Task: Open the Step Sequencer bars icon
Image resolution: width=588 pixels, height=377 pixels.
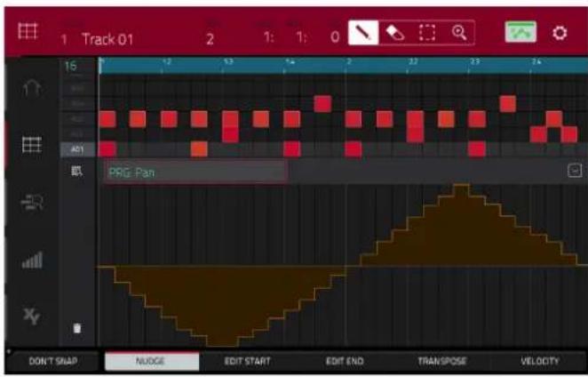Action: [x=32, y=260]
